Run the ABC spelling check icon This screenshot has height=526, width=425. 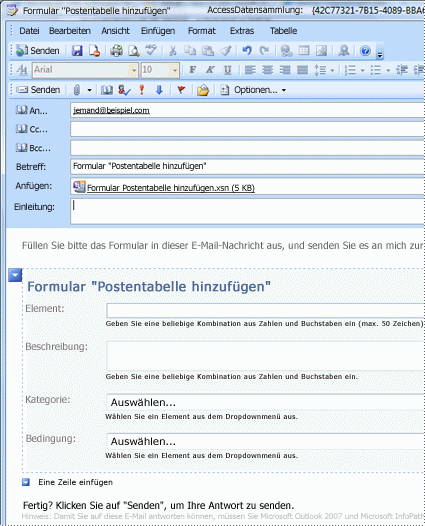coord(151,50)
